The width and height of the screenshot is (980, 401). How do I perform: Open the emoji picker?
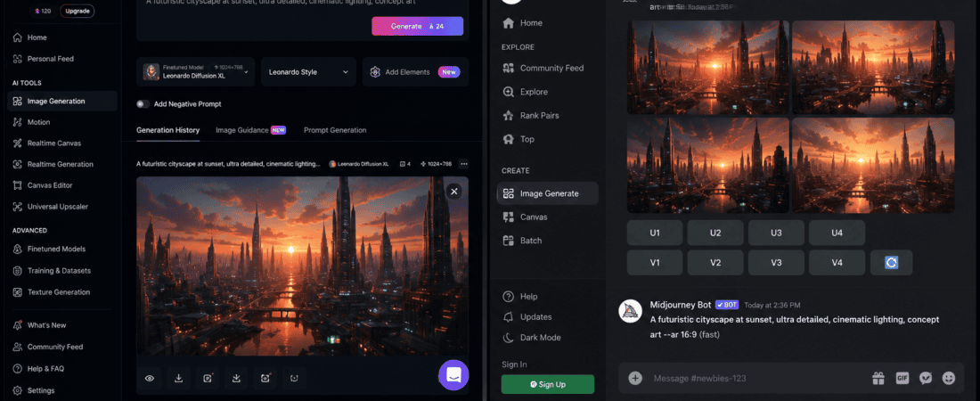pos(949,378)
